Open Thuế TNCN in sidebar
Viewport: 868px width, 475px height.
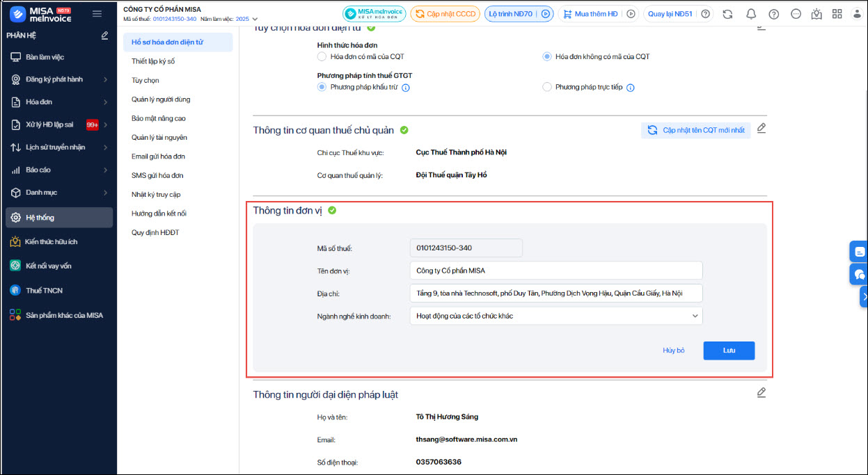[x=59, y=291]
